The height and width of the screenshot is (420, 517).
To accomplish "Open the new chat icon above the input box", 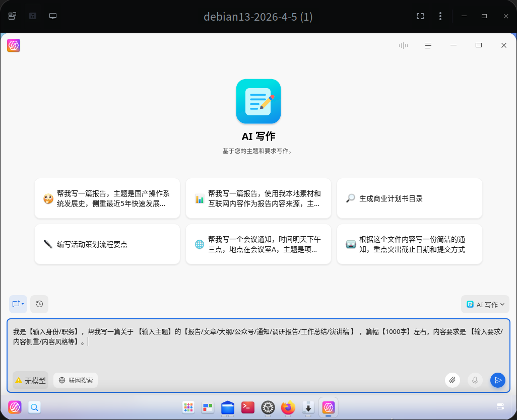I will click(x=15, y=304).
